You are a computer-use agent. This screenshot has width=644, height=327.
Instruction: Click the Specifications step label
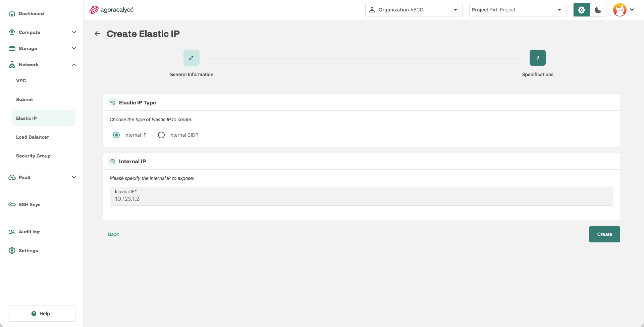click(538, 75)
